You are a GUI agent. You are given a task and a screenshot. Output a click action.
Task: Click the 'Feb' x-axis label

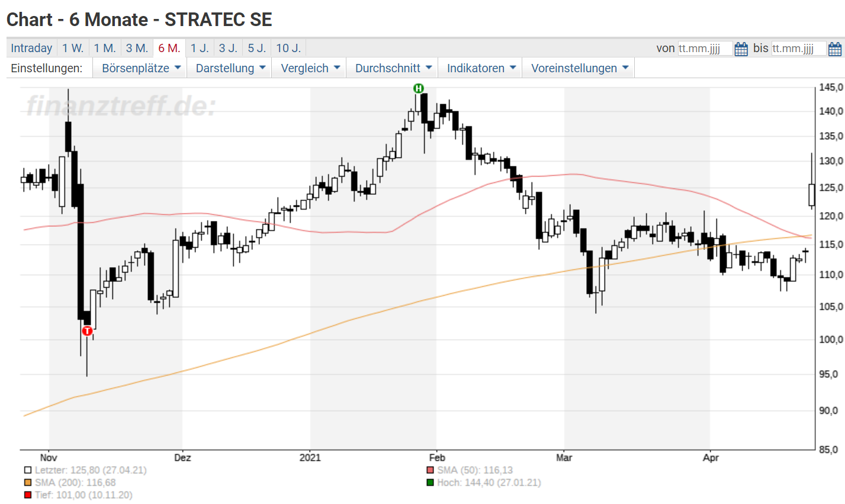[x=437, y=458]
